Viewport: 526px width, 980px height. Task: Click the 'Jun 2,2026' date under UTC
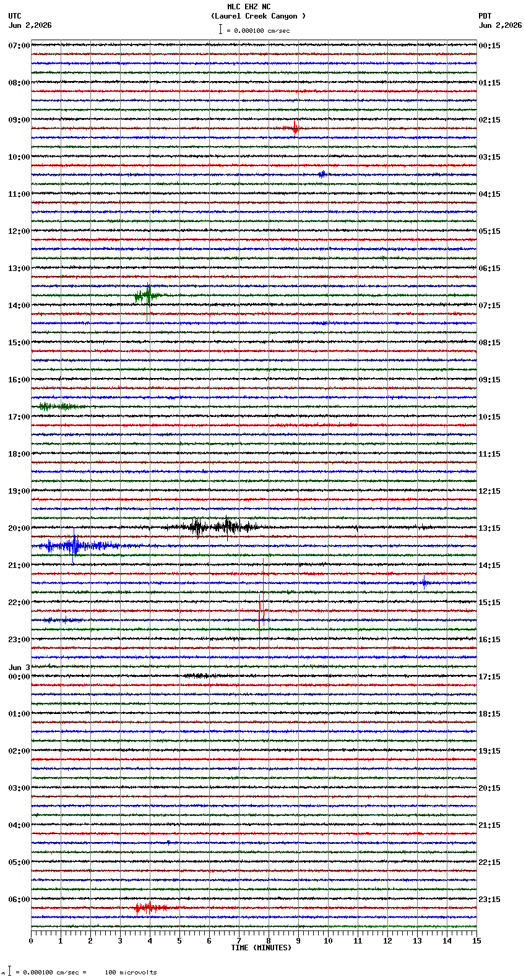coord(30,25)
